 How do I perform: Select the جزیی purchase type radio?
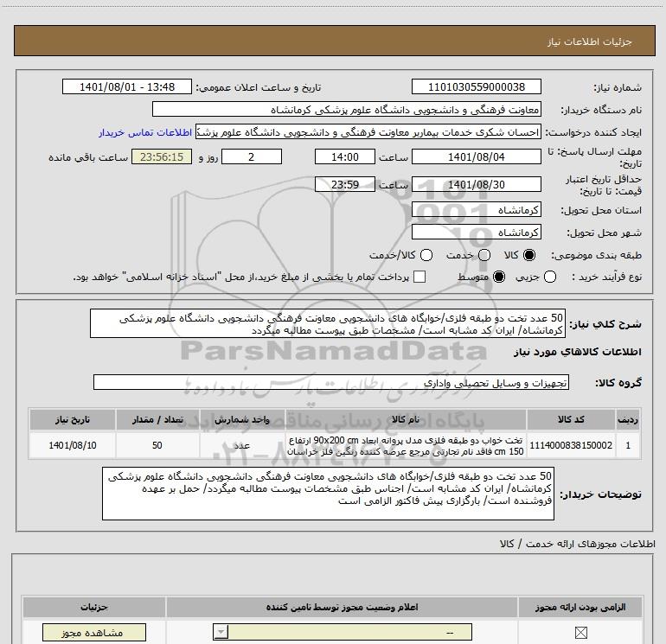(550, 277)
